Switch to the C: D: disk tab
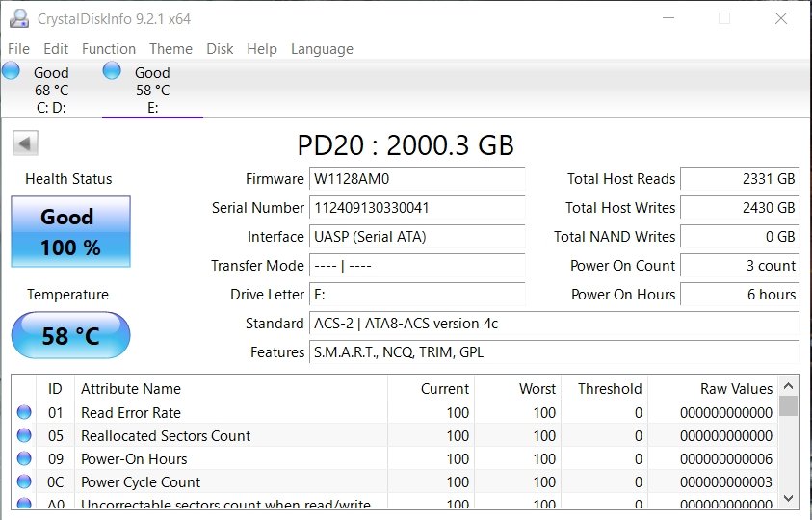This screenshot has height=520, width=812. 51,90
